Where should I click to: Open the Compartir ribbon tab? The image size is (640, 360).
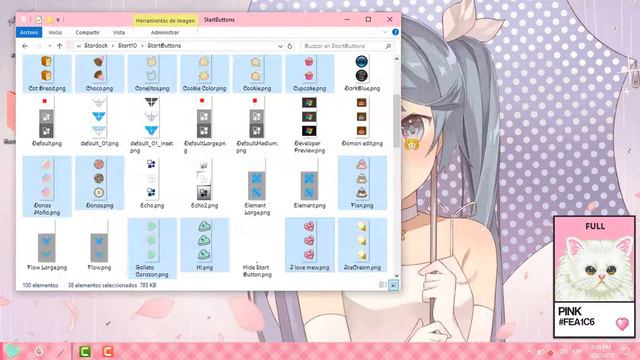pyautogui.click(x=87, y=32)
